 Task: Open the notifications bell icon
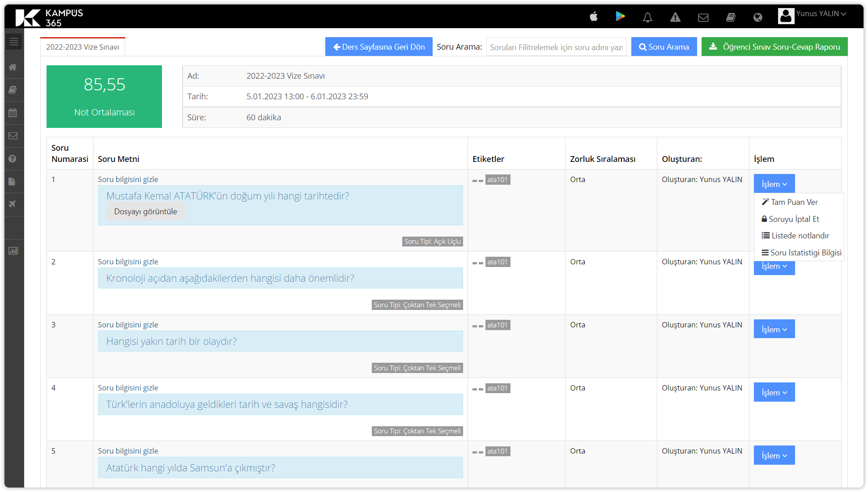pos(647,17)
